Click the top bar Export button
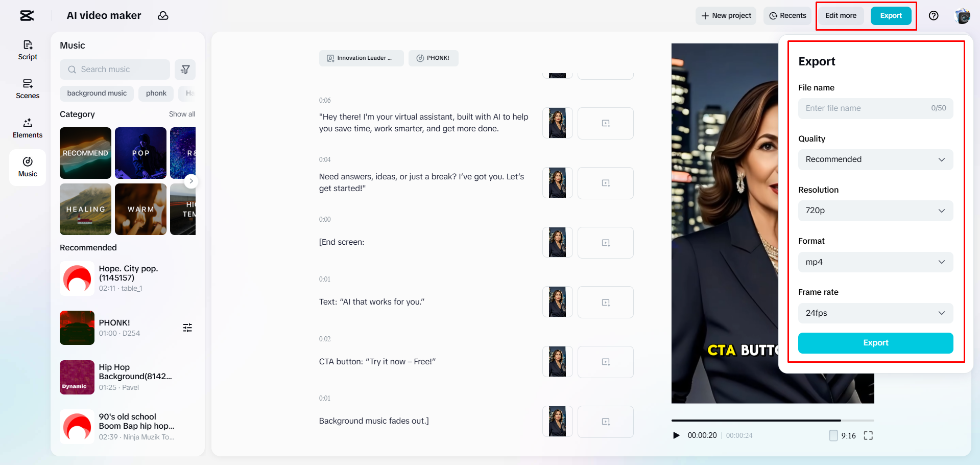The height and width of the screenshot is (465, 980). coord(891,16)
